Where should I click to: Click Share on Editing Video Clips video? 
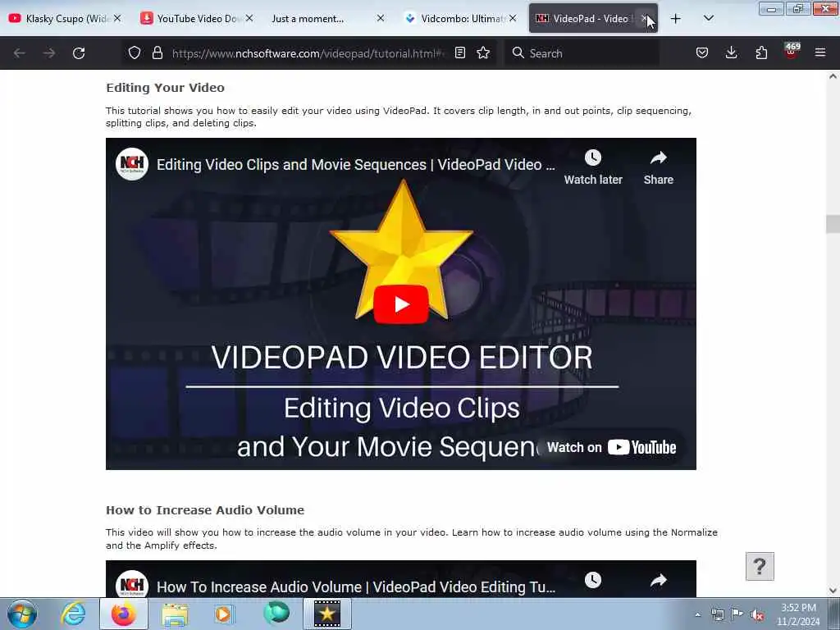pyautogui.click(x=659, y=167)
